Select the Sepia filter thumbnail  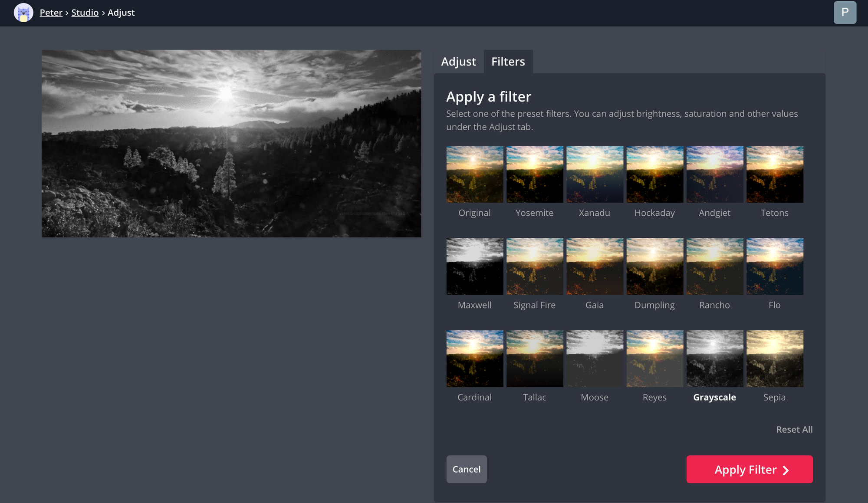(x=775, y=359)
